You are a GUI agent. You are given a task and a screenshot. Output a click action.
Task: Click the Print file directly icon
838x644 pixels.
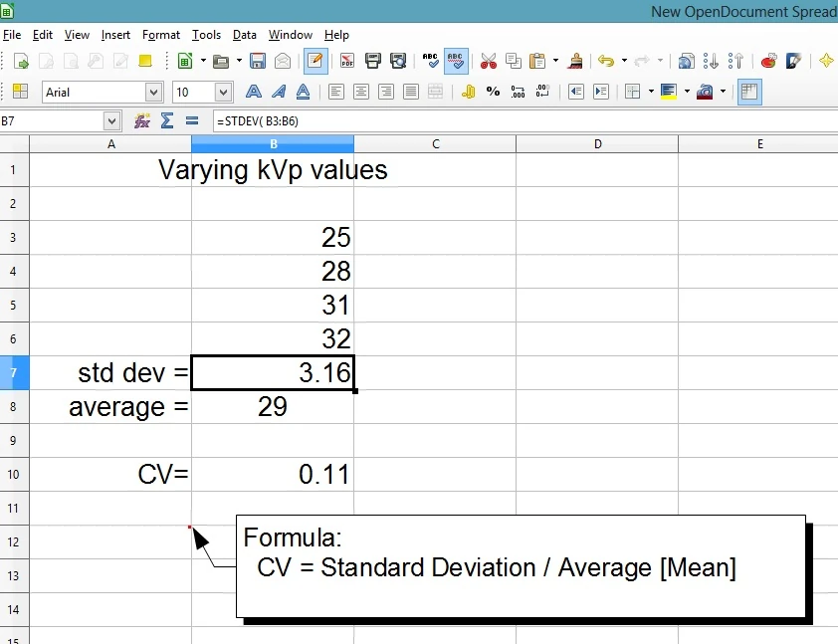pos(373,61)
